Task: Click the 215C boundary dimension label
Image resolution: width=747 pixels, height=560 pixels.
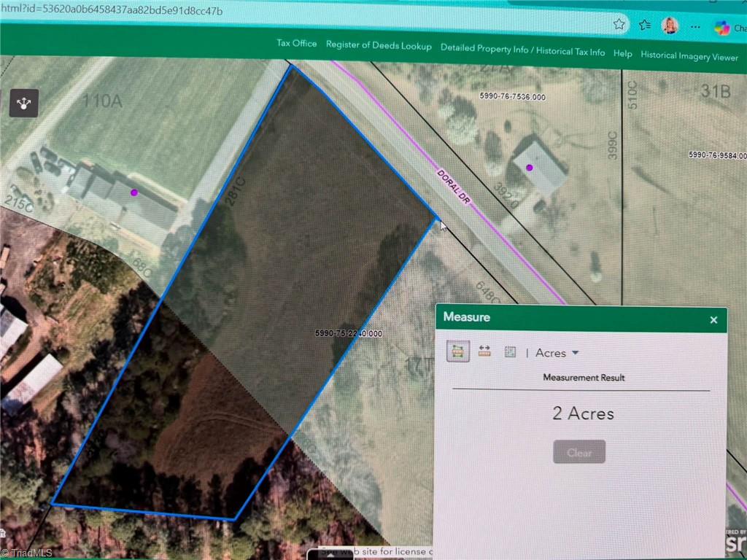Action: pos(18,204)
